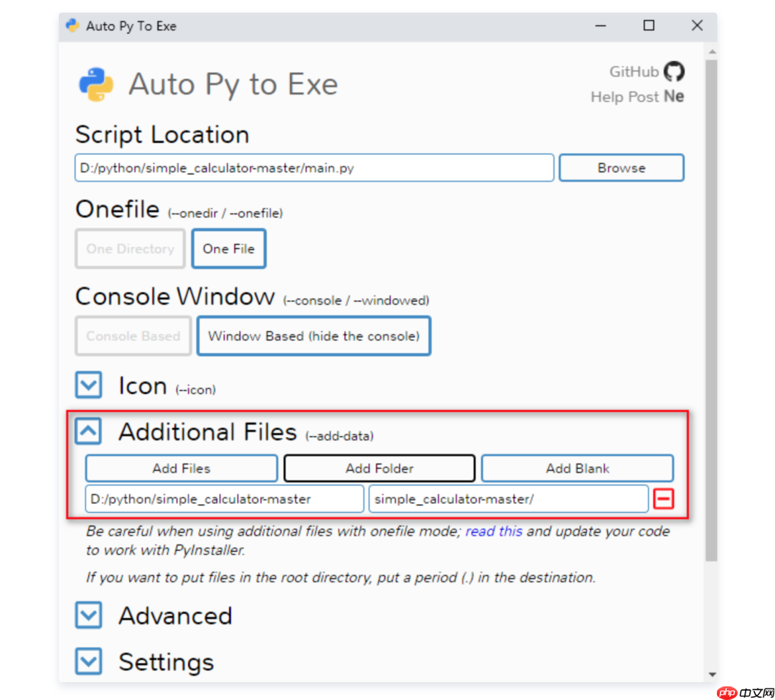Expand the Settings section

tap(88, 661)
